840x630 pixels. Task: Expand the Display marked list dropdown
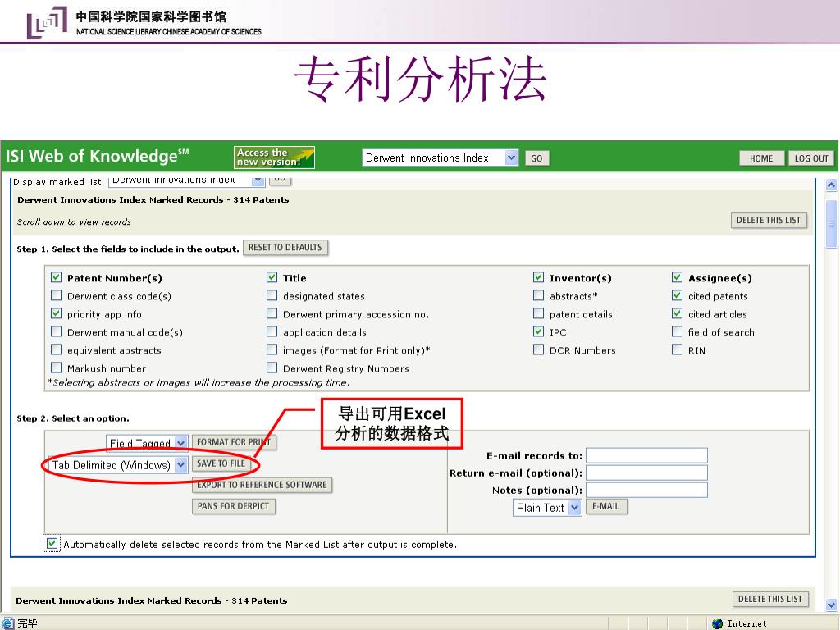(x=186, y=180)
